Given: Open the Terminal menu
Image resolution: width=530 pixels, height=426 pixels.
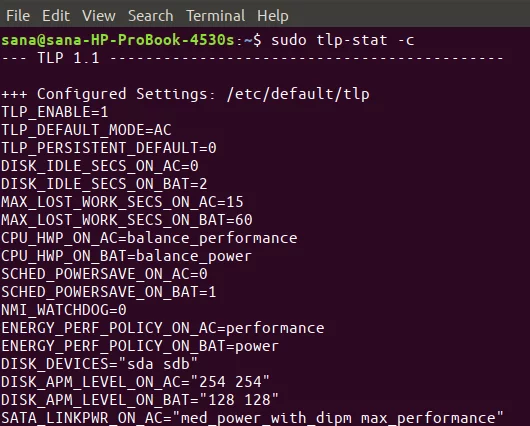Looking at the screenshot, I should pyautogui.click(x=215, y=16).
